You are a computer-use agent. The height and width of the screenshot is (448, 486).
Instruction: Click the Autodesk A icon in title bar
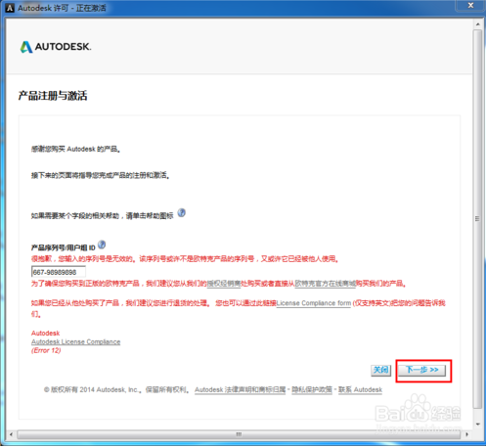coord(10,8)
